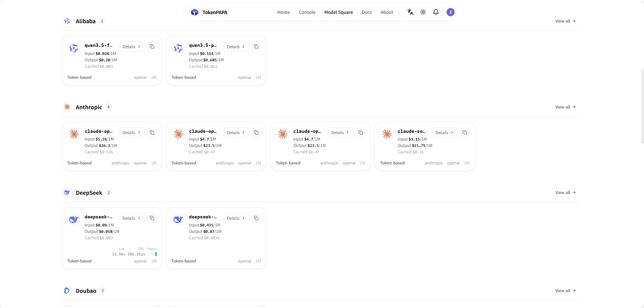Click the qwen3.5-f card model icon
The image size is (644, 308).
click(74, 48)
